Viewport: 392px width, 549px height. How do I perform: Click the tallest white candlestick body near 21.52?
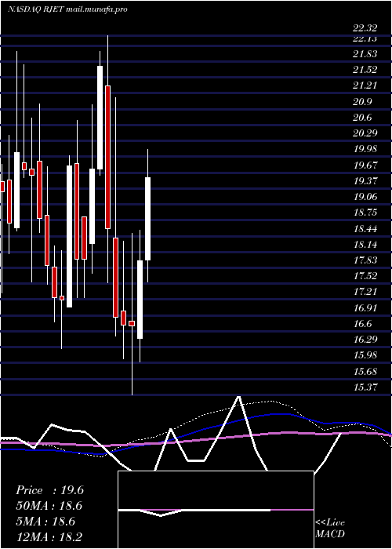[100, 118]
